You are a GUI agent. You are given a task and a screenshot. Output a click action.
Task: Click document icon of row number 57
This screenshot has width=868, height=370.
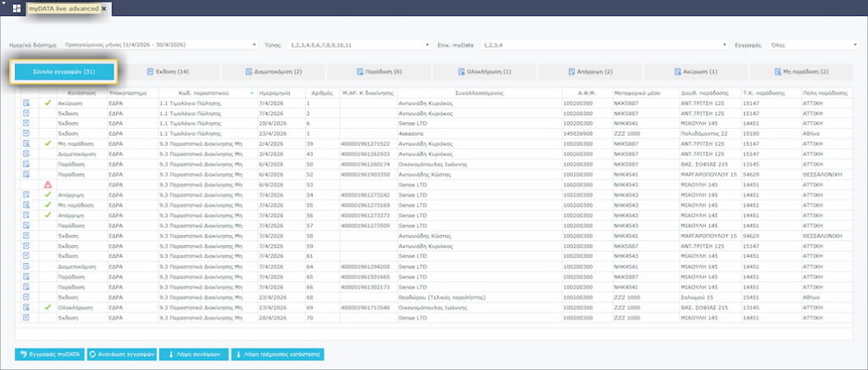[x=26, y=226]
